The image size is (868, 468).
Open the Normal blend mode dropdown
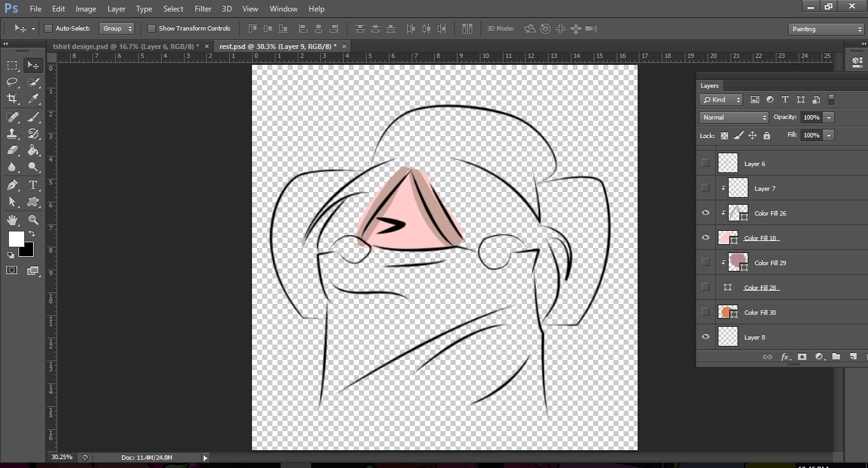[x=734, y=118]
